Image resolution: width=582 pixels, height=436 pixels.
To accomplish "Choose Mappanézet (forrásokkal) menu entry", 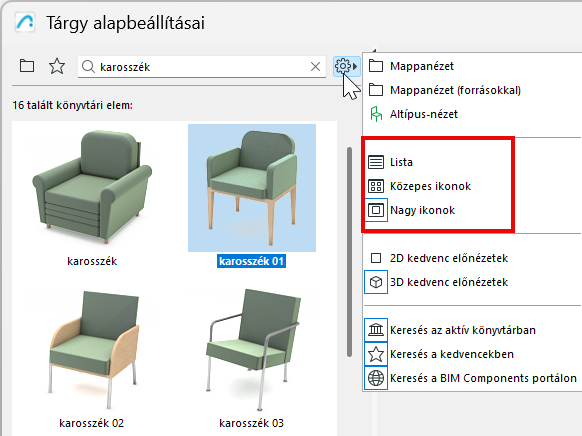I will coord(455,90).
